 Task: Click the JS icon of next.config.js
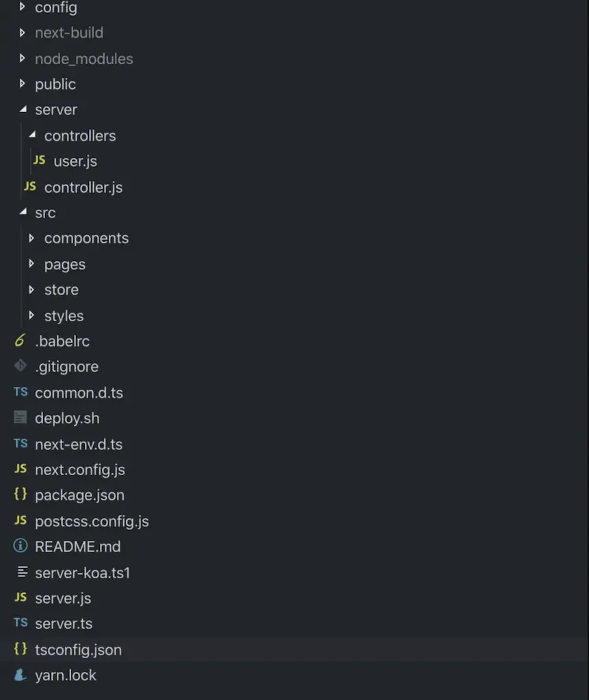(x=21, y=469)
